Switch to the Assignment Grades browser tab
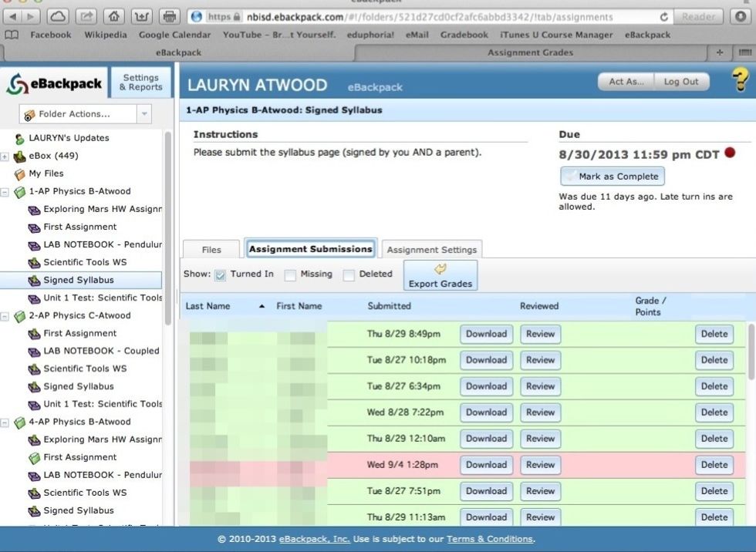The image size is (756, 552). 530,52
